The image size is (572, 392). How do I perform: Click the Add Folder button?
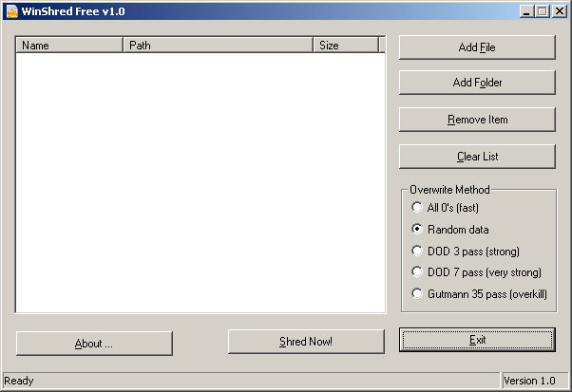coord(477,83)
